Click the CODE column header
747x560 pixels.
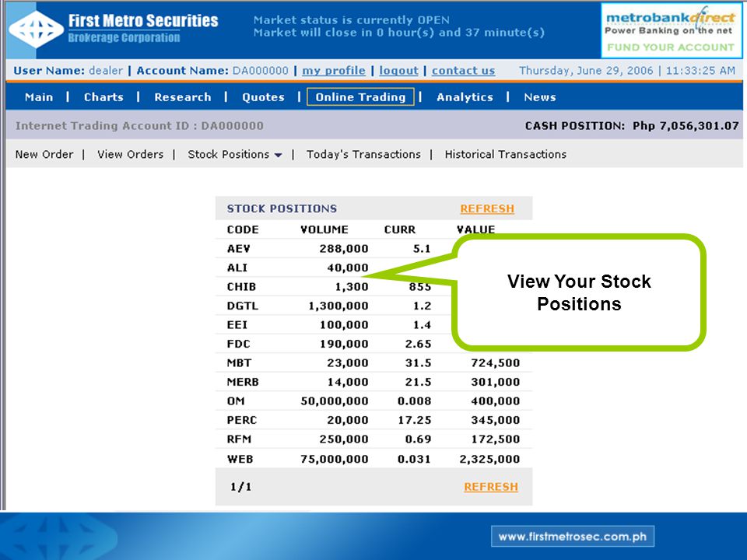[243, 229]
